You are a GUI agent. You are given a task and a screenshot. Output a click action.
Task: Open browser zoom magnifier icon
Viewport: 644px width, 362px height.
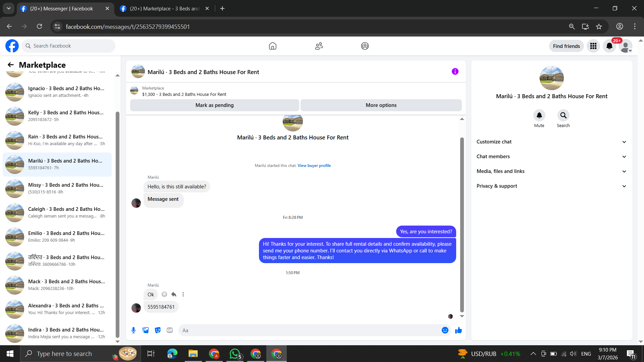[572, 26]
